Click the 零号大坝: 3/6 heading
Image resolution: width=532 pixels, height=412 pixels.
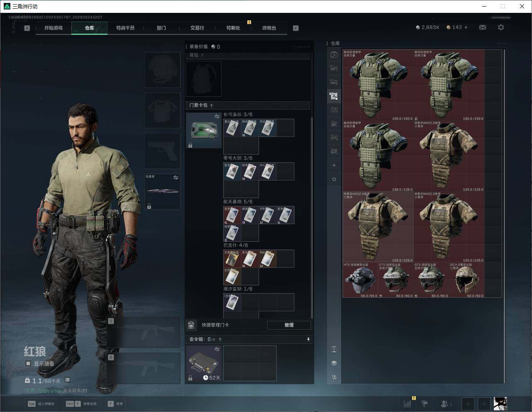pos(238,158)
